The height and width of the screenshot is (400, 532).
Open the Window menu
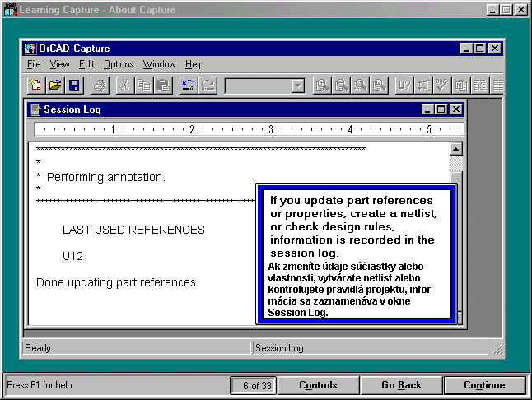click(x=159, y=64)
